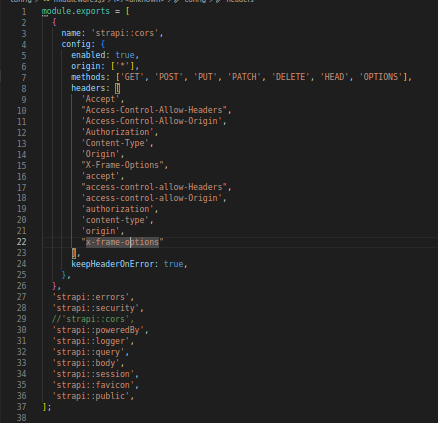Click the 'strapi::public' entry
This screenshot has width=438, height=423.
tap(91, 396)
